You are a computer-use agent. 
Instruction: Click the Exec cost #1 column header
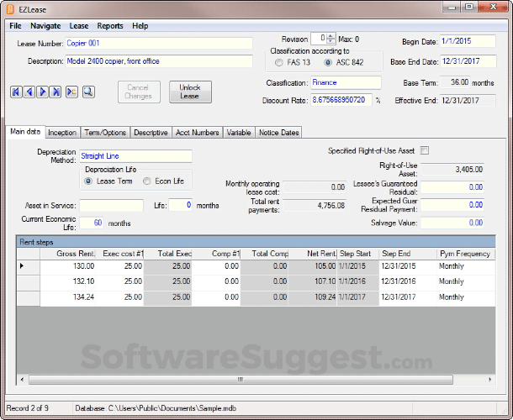point(119,254)
